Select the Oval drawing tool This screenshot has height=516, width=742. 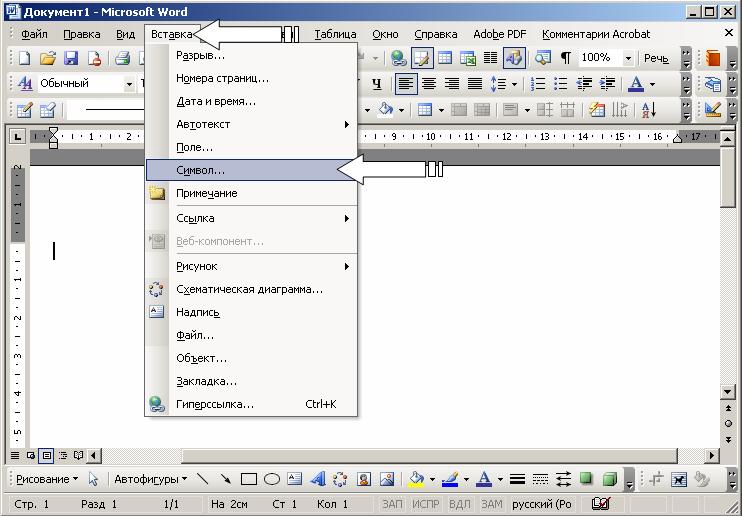point(271,479)
